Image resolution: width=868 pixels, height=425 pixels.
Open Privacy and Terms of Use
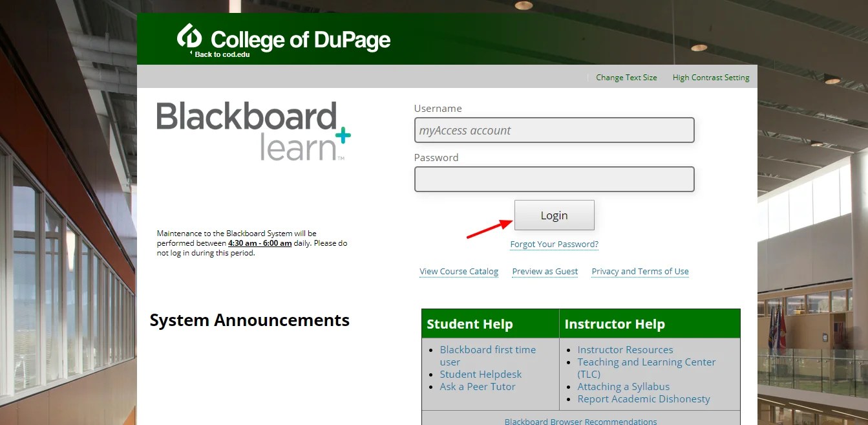tap(640, 272)
